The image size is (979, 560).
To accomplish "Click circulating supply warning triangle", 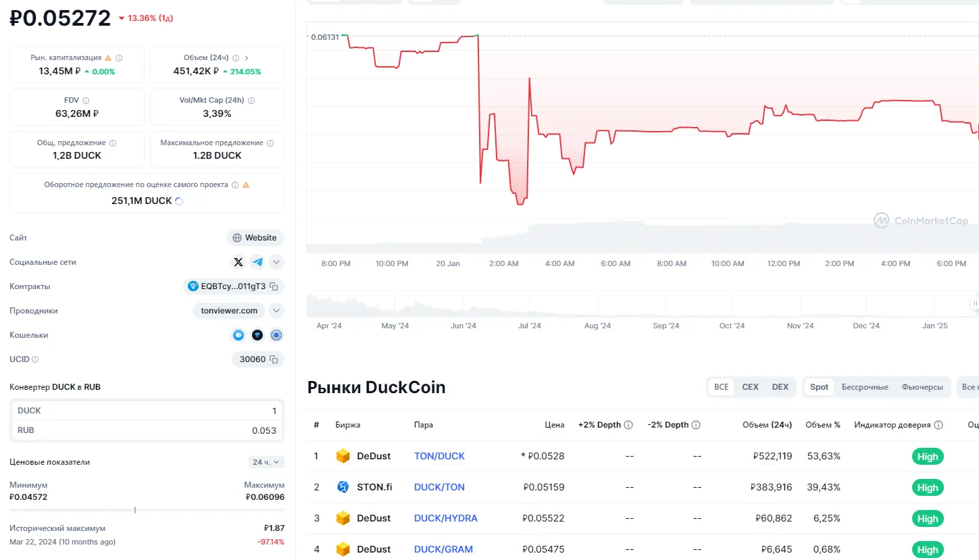I will (246, 184).
